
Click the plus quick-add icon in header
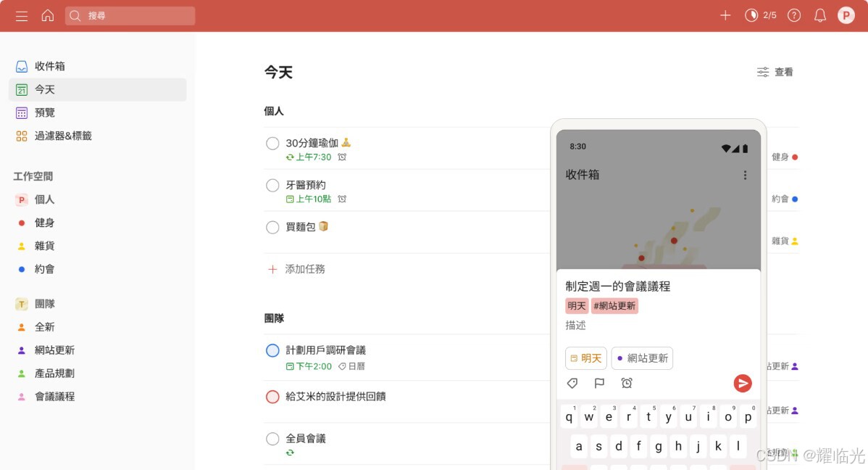point(725,15)
